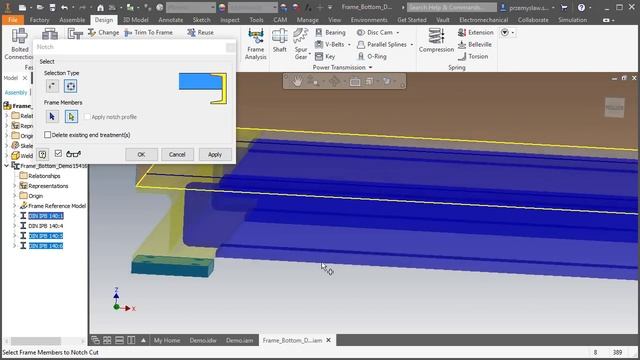
Task: Open the Simulation ribbon tab
Action: click(x=572, y=20)
